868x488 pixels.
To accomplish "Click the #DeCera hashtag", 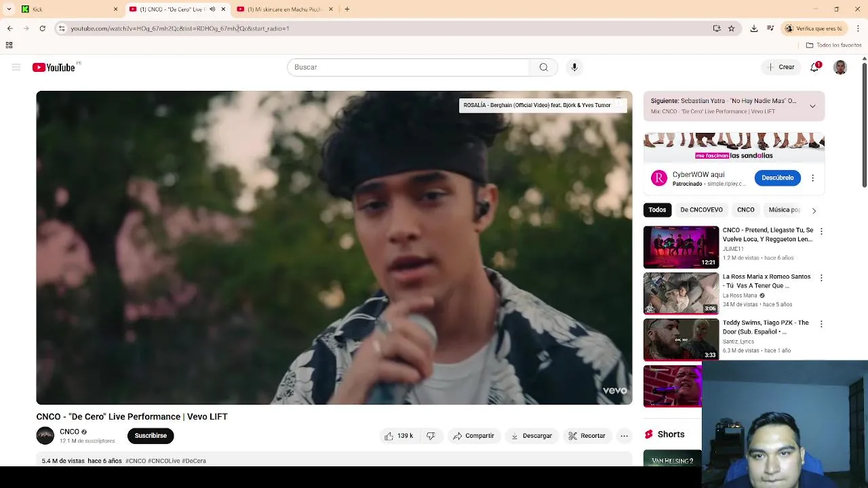I will pos(194,461).
